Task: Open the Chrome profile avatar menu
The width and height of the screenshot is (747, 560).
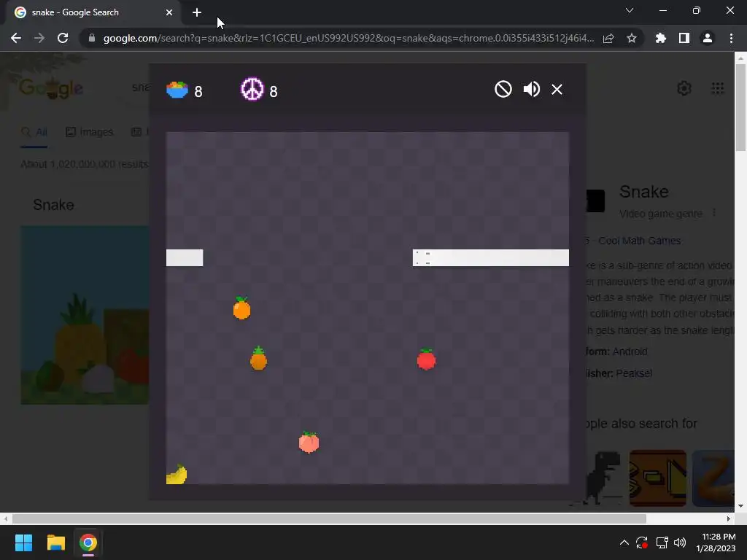Action: click(708, 38)
